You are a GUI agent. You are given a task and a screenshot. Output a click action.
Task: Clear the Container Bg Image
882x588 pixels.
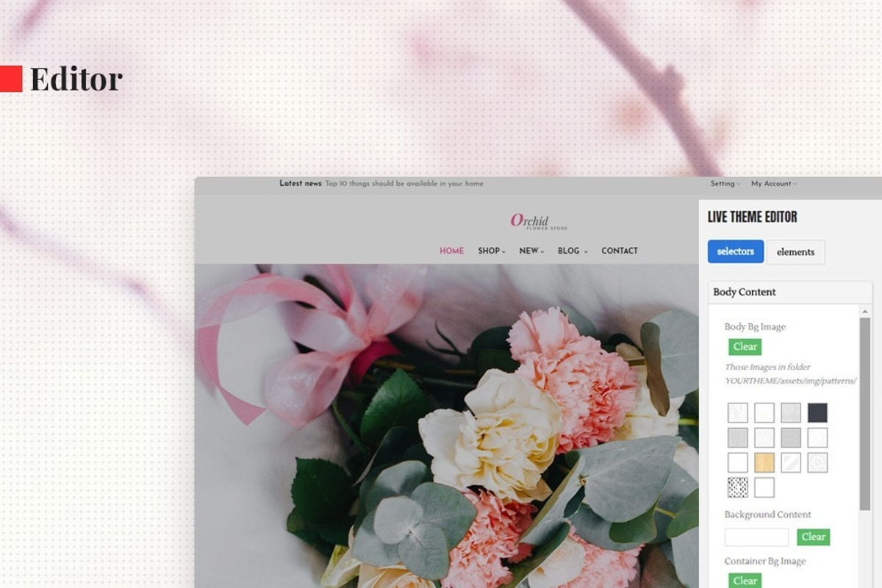pyautogui.click(x=745, y=581)
